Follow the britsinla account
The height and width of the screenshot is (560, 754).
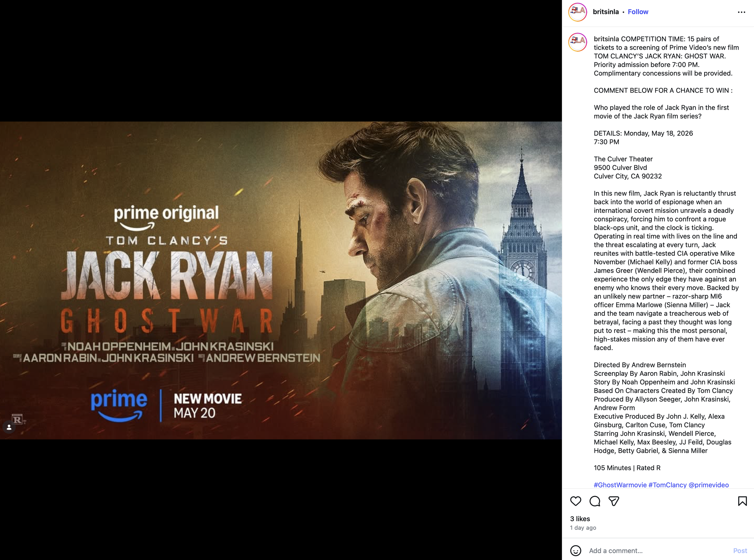[x=638, y=12]
